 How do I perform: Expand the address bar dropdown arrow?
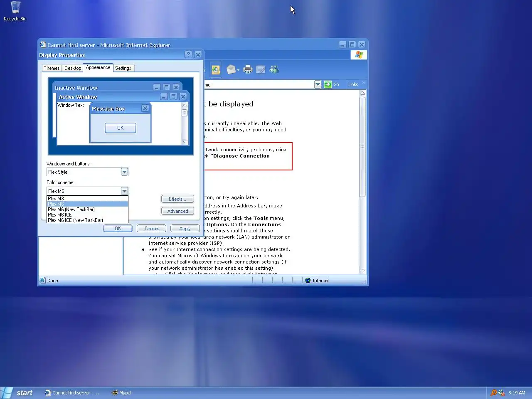click(x=318, y=84)
